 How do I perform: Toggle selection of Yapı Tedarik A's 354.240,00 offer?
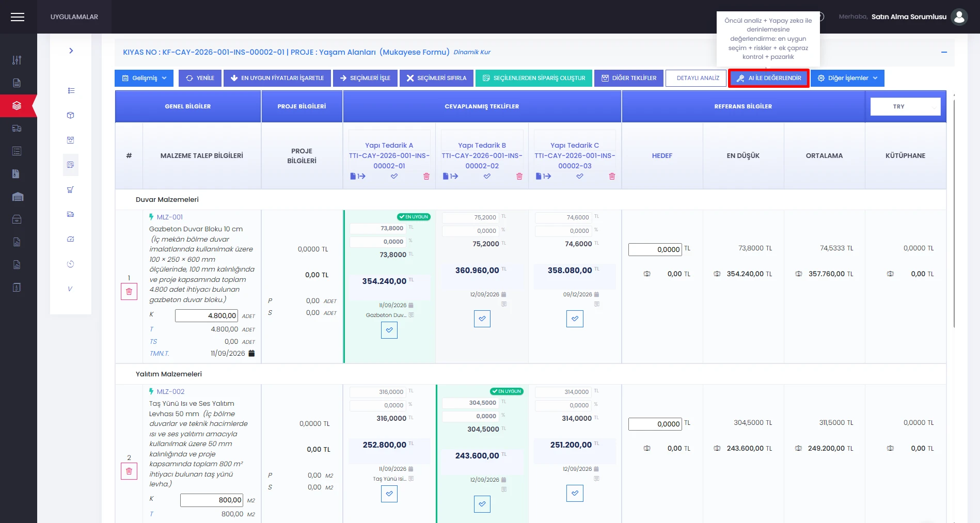click(389, 330)
